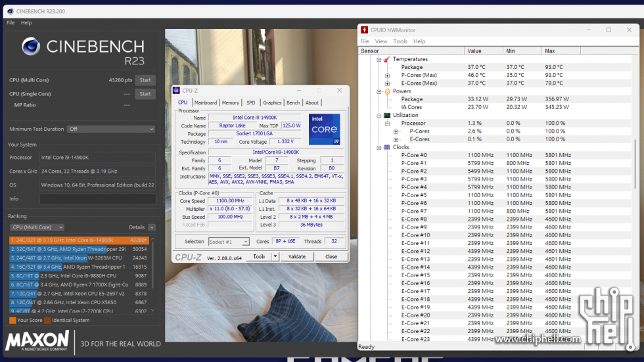Click the Value column header in HWMonitor
The height and width of the screenshot is (362, 644).
(484, 51)
